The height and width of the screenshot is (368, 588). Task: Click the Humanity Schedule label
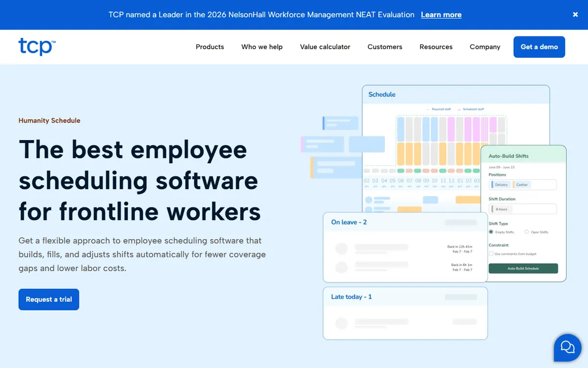click(x=49, y=120)
